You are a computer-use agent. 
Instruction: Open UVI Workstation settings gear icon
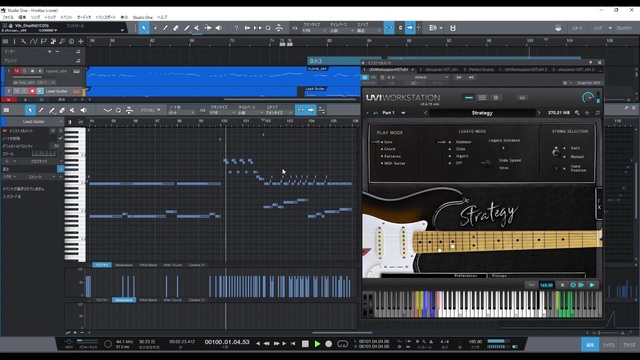click(496, 98)
